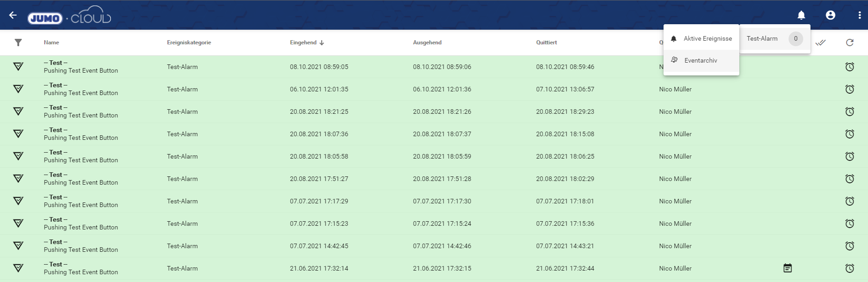Sort by Ausgehend column header
The image size is (868, 282).
point(427,43)
